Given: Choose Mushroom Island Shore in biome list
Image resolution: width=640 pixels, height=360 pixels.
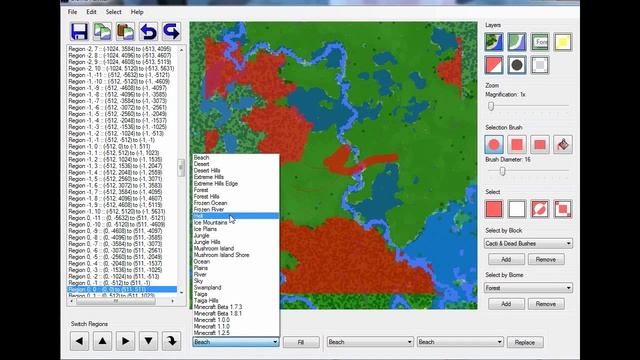Looking at the screenshot, I should pyautogui.click(x=236, y=255).
